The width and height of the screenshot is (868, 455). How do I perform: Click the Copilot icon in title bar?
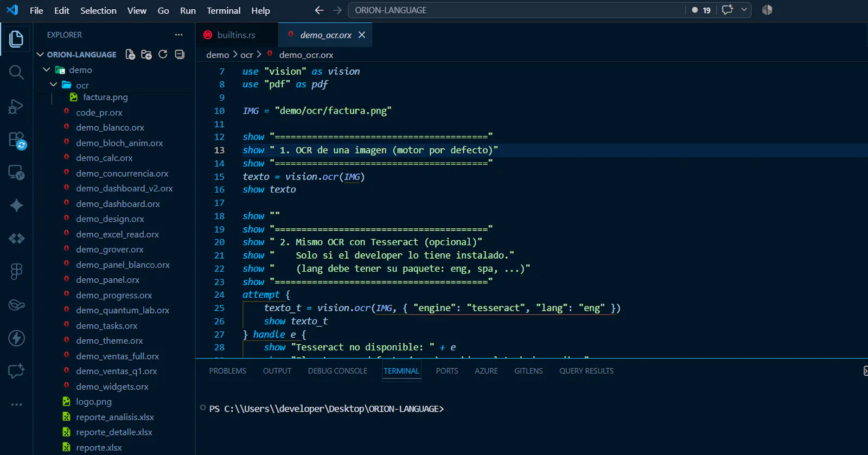[x=767, y=10]
